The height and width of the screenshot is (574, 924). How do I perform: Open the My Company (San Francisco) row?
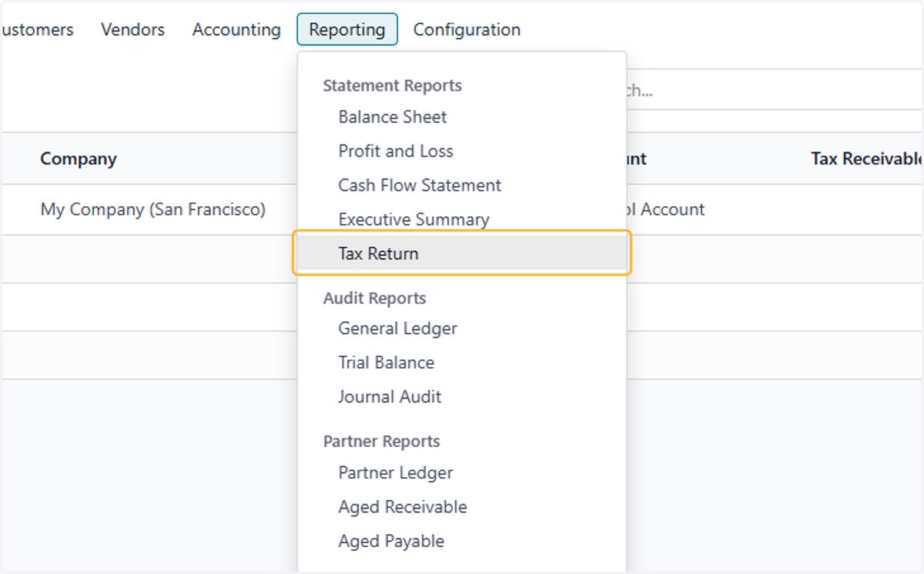tap(153, 209)
